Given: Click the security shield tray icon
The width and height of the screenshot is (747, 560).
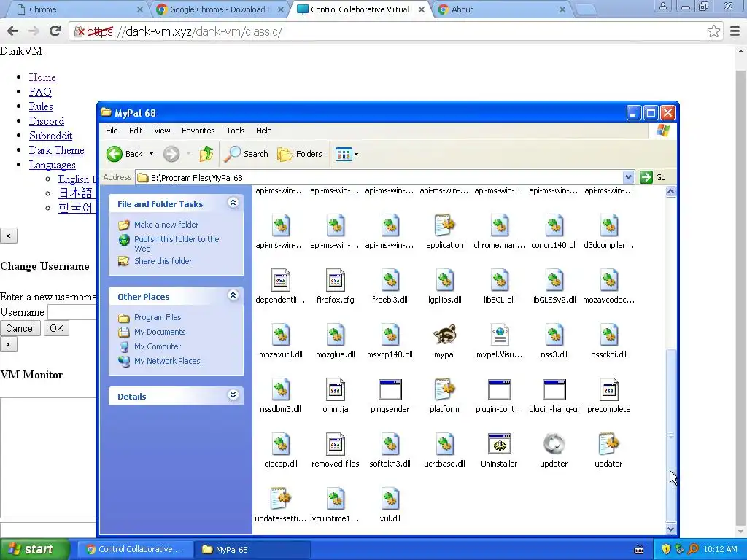Looking at the screenshot, I should pos(665,549).
